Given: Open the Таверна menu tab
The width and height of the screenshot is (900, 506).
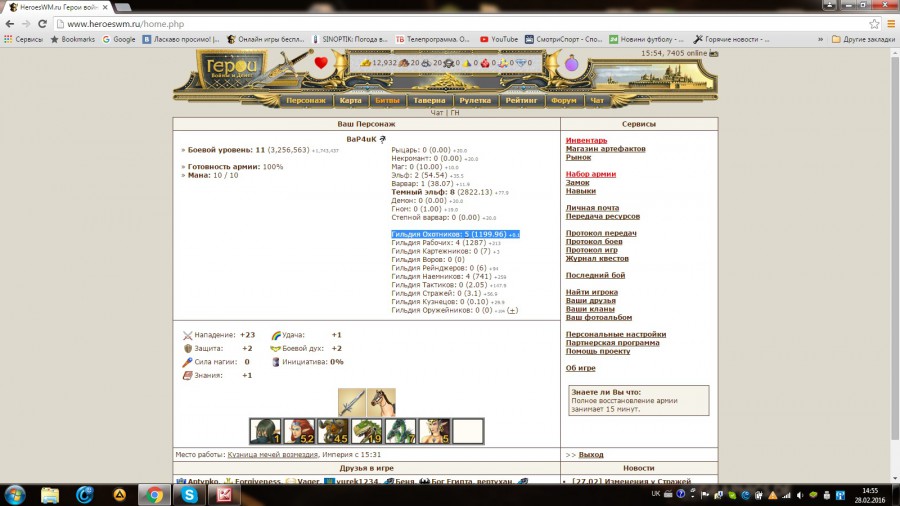Looking at the screenshot, I should pos(429,100).
